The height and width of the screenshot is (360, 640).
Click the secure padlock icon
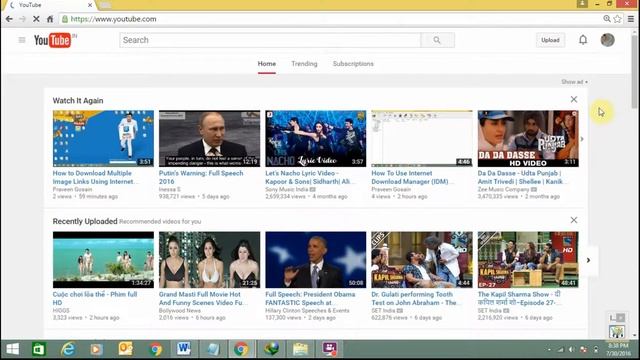(64, 19)
